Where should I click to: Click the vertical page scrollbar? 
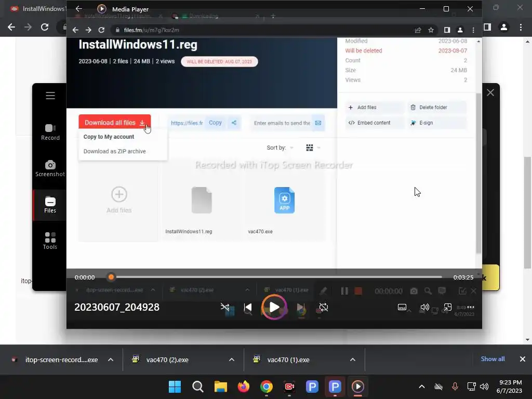[x=527, y=212]
